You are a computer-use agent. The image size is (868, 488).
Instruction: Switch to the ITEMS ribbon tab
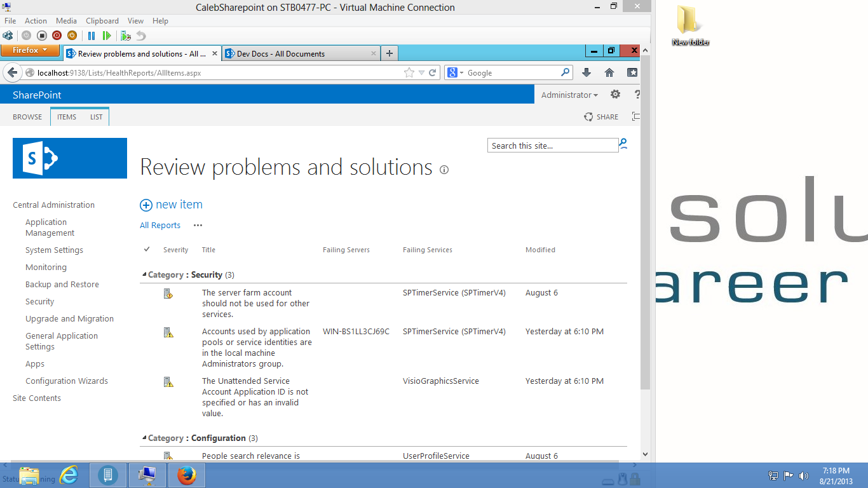point(67,117)
